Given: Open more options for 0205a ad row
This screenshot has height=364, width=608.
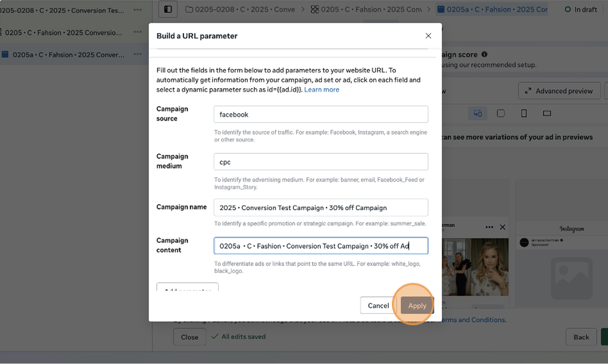Looking at the screenshot, I should coord(137,54).
